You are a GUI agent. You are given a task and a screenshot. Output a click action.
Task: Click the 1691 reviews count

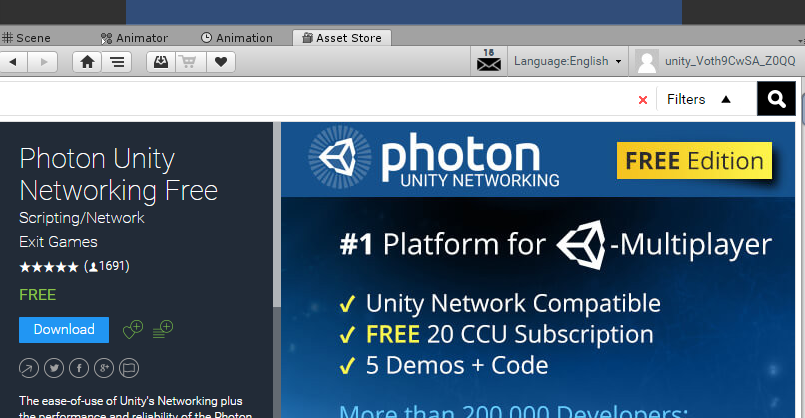(x=107, y=266)
